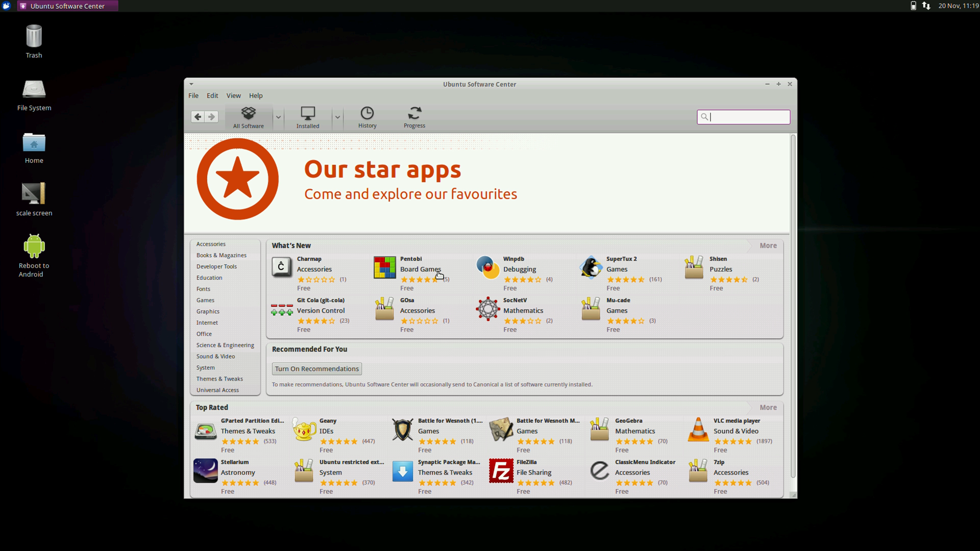Click More in What's New section
This screenshot has height=551, width=980.
[x=768, y=245]
